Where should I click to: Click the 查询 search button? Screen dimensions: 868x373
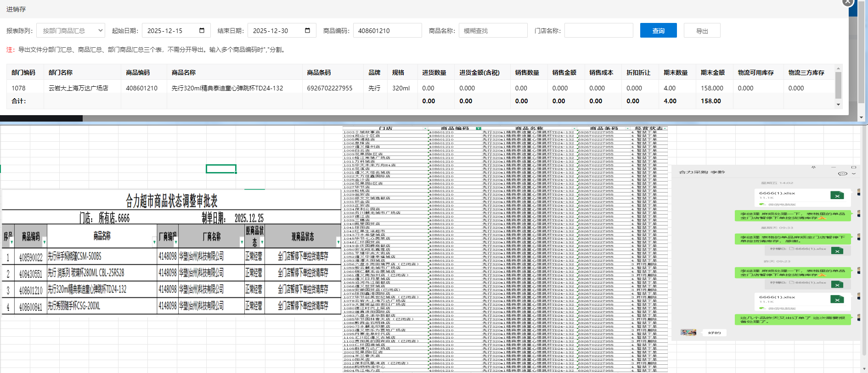(658, 31)
